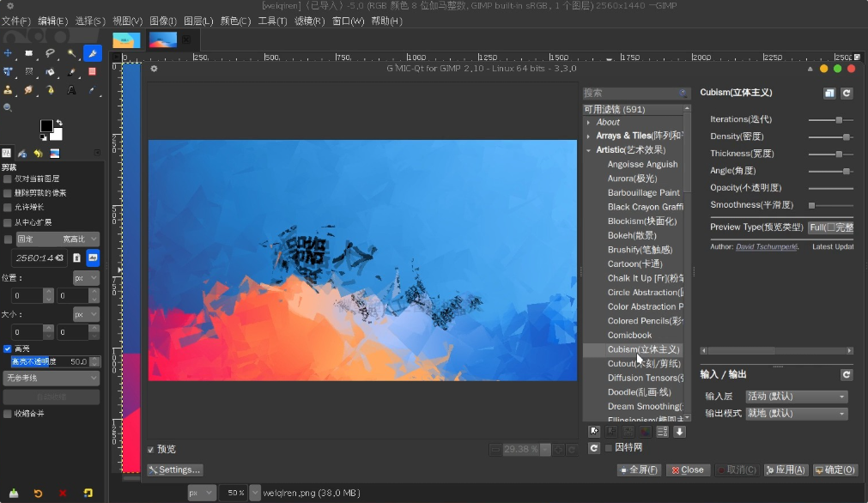
Task: Open the 图层(L) layer menu
Action: 198,21
